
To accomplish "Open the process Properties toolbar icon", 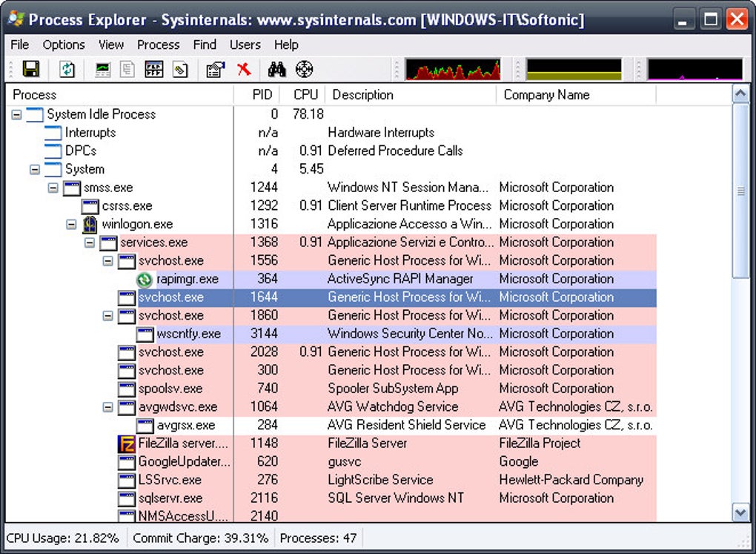I will tap(215, 70).
